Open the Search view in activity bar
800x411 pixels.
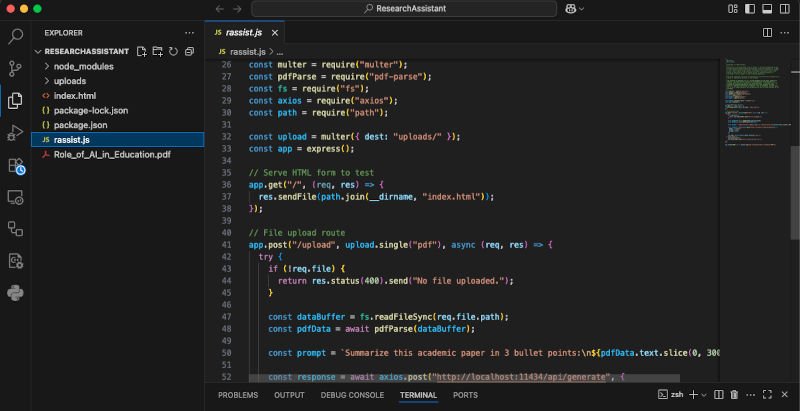click(15, 37)
